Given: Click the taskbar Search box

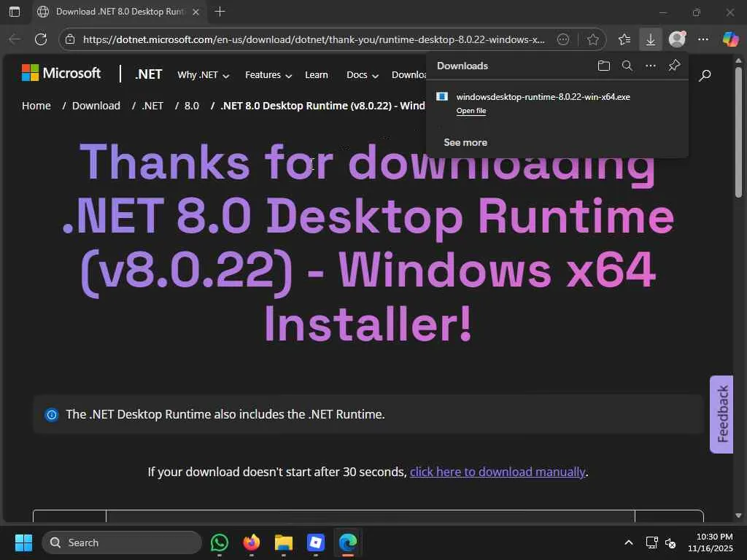Looking at the screenshot, I should tap(122, 542).
